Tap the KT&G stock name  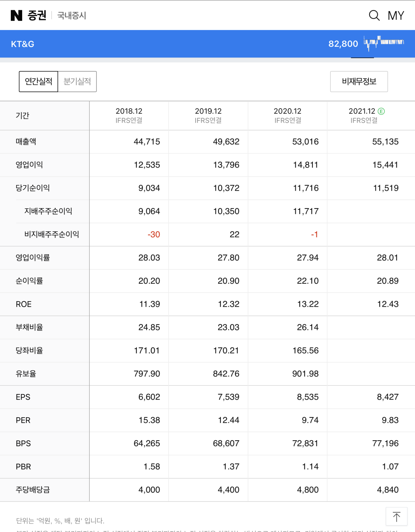click(x=23, y=44)
